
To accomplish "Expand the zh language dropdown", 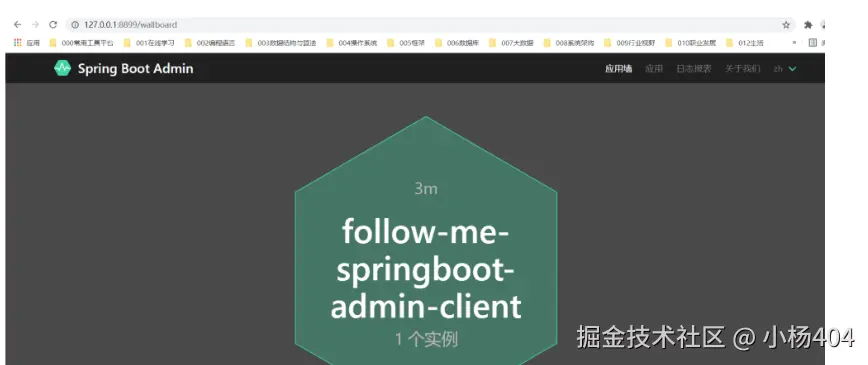I will (785, 69).
